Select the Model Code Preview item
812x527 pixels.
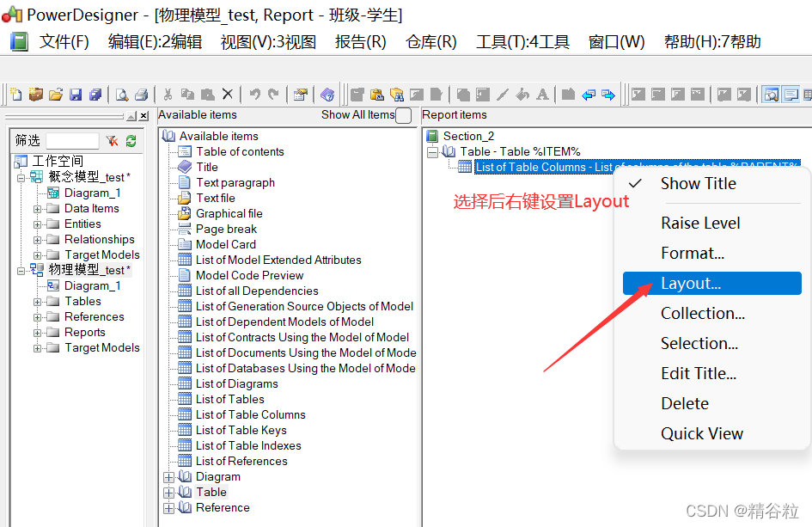click(x=249, y=276)
